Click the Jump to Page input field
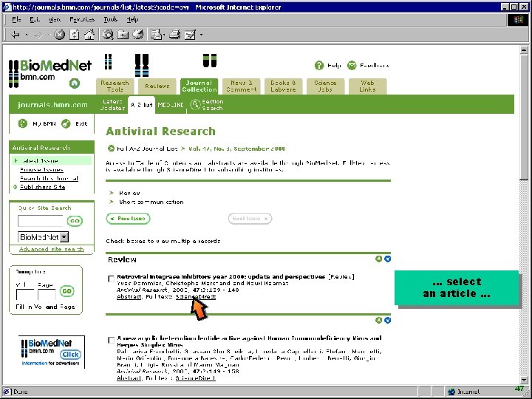532x399 pixels. tap(47, 295)
